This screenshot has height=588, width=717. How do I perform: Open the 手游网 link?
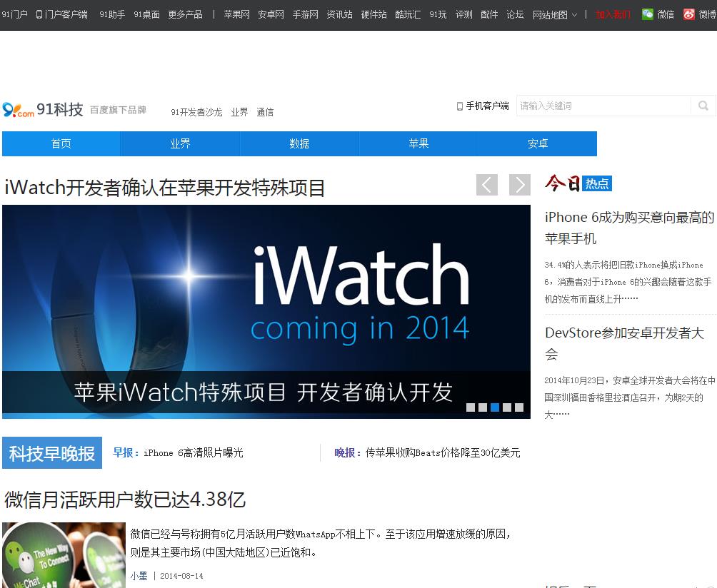point(306,14)
